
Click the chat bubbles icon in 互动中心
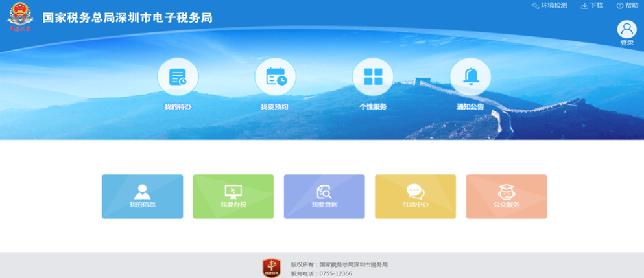coord(416,192)
